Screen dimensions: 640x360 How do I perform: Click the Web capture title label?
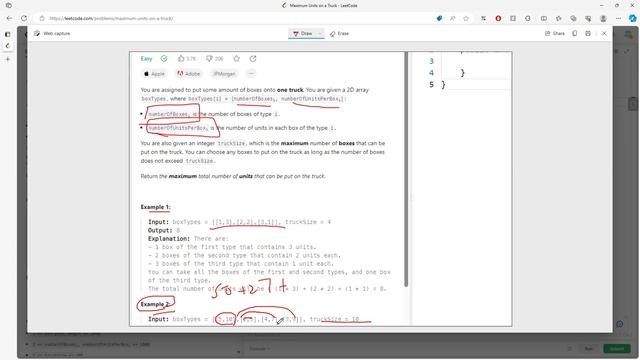click(56, 33)
